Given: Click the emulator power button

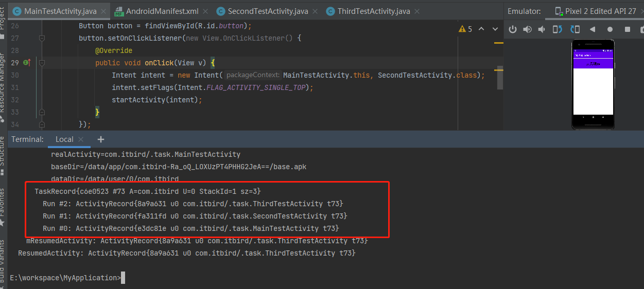Looking at the screenshot, I should (x=512, y=29).
